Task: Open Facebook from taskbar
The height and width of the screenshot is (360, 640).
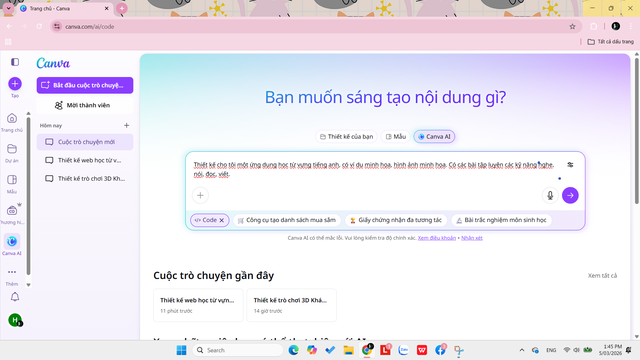Action: coord(440,350)
